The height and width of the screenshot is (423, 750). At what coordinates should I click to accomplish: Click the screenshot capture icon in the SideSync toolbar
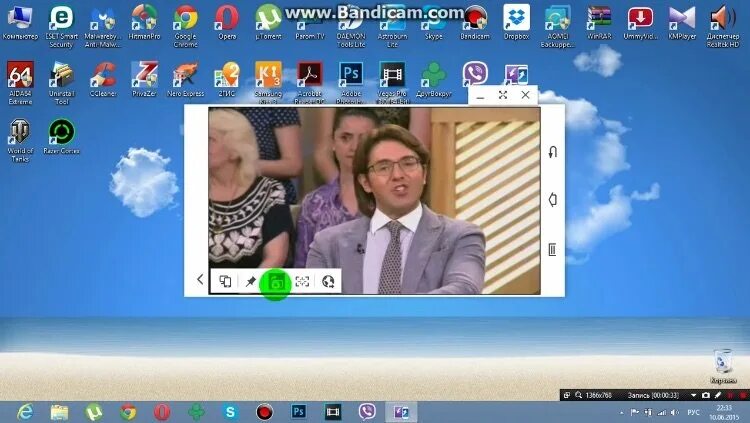(x=276, y=282)
